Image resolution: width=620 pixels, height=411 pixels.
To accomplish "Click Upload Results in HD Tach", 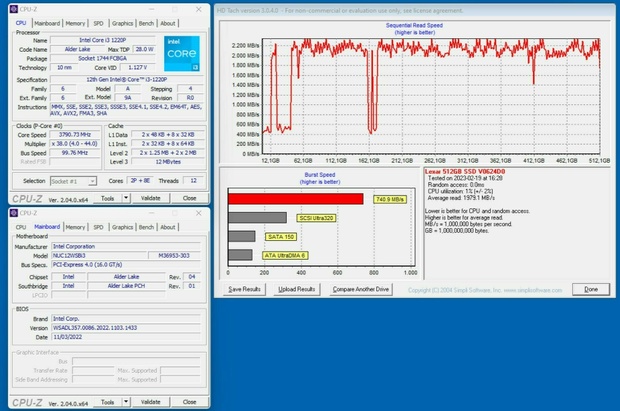I will tap(297, 289).
